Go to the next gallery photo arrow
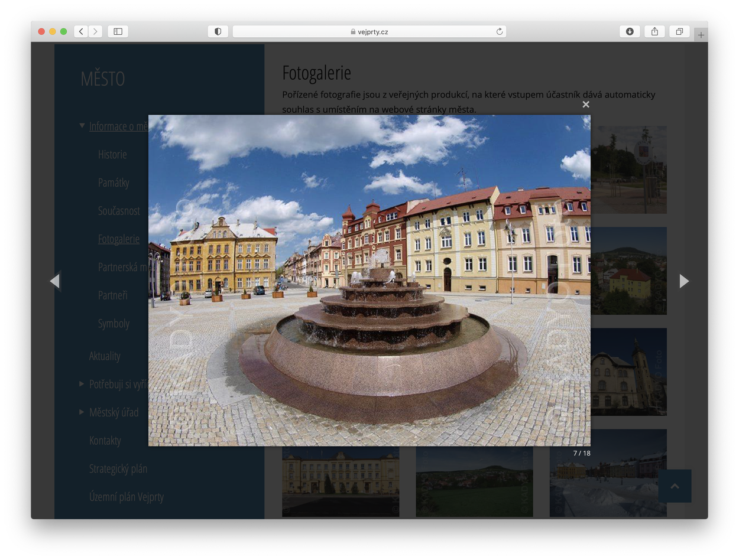The width and height of the screenshot is (739, 560). tap(684, 281)
